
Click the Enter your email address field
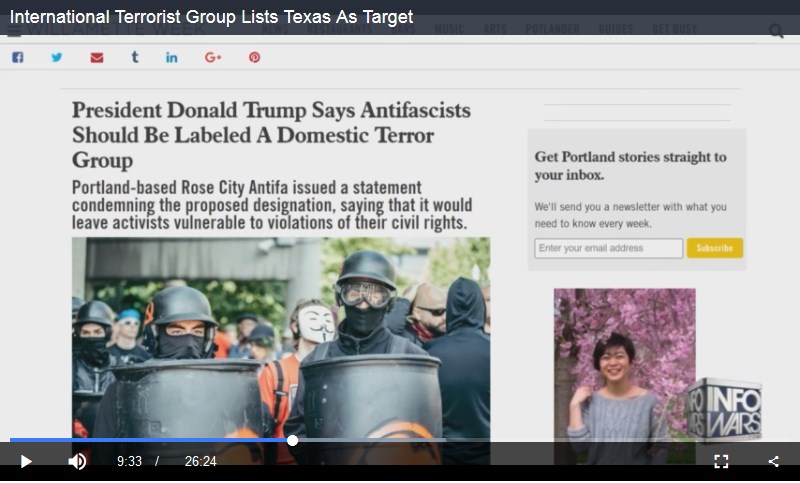(608, 248)
